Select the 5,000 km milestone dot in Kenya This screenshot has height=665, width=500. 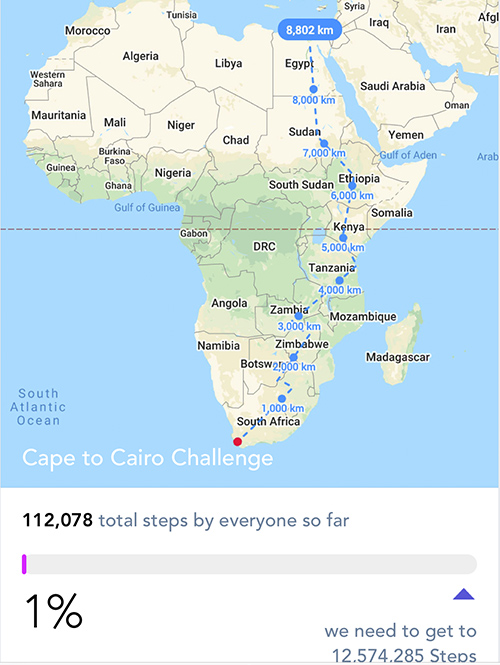pyautogui.click(x=343, y=238)
